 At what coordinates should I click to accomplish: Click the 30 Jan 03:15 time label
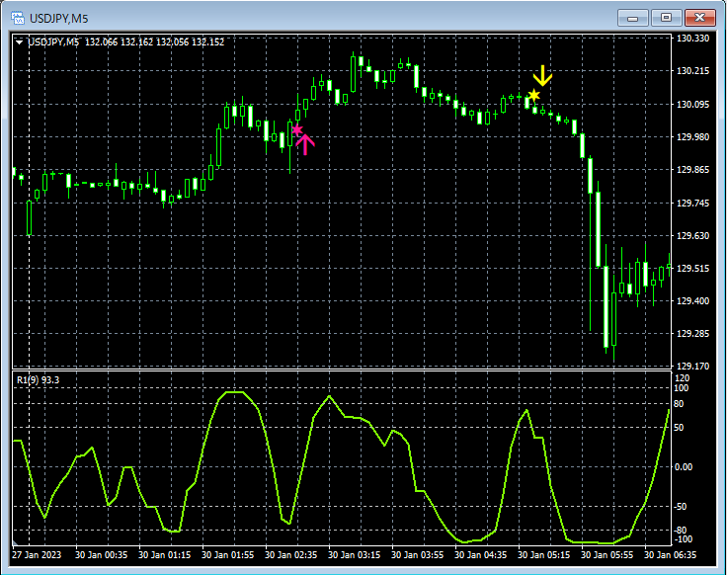[x=355, y=554]
